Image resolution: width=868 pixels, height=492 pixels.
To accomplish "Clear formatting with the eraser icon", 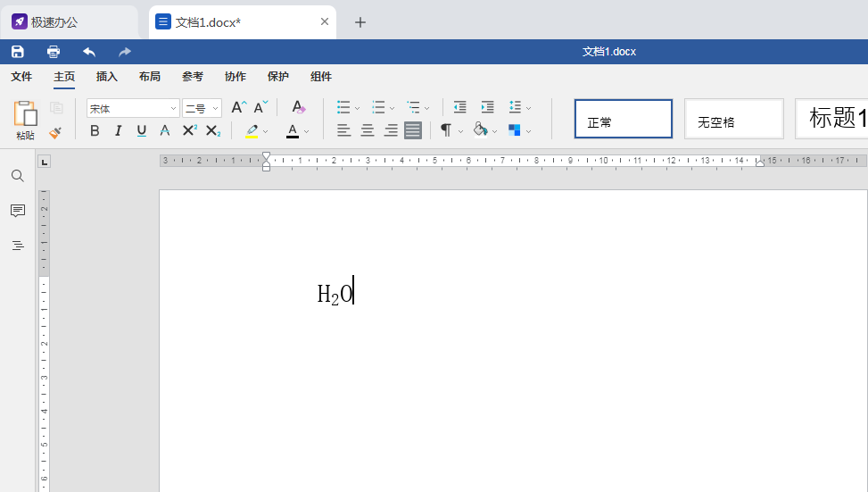I will pyautogui.click(x=299, y=108).
